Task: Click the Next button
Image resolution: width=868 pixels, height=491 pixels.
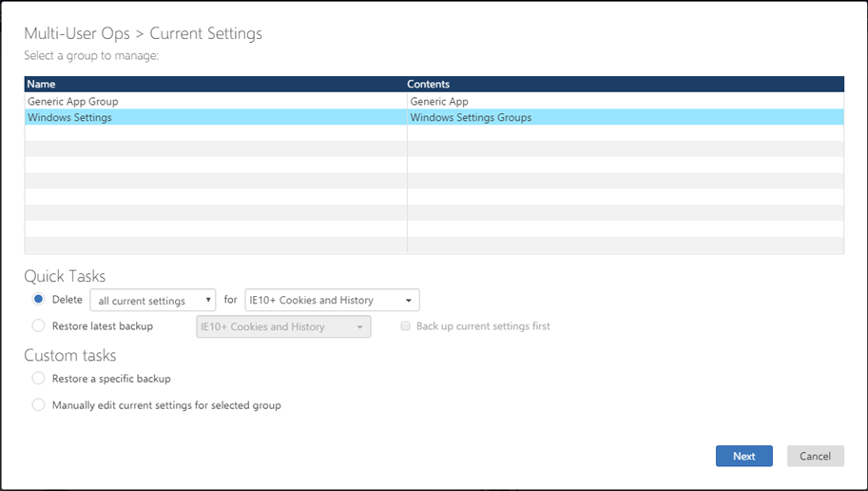Action: click(x=743, y=456)
